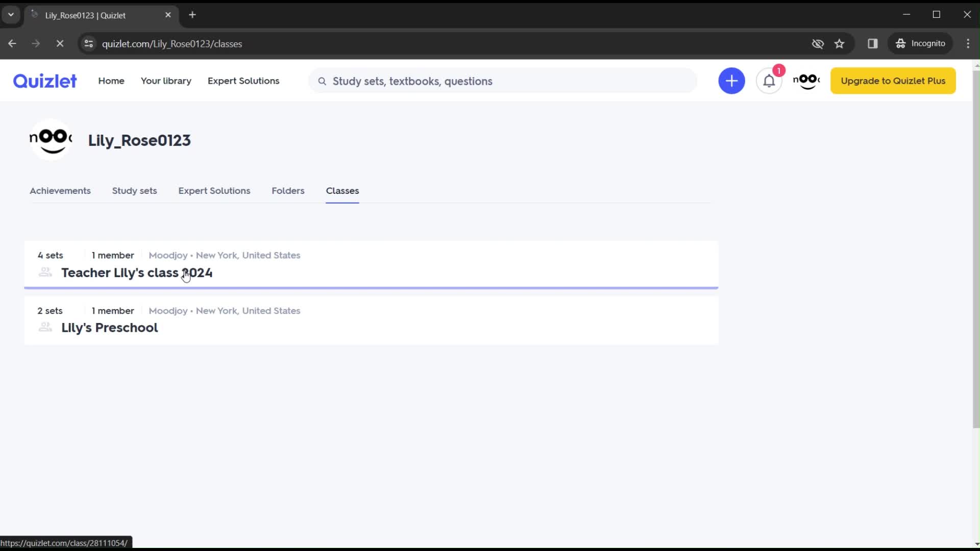Select the Classes tab
Viewport: 980px width, 551px height.
(342, 190)
